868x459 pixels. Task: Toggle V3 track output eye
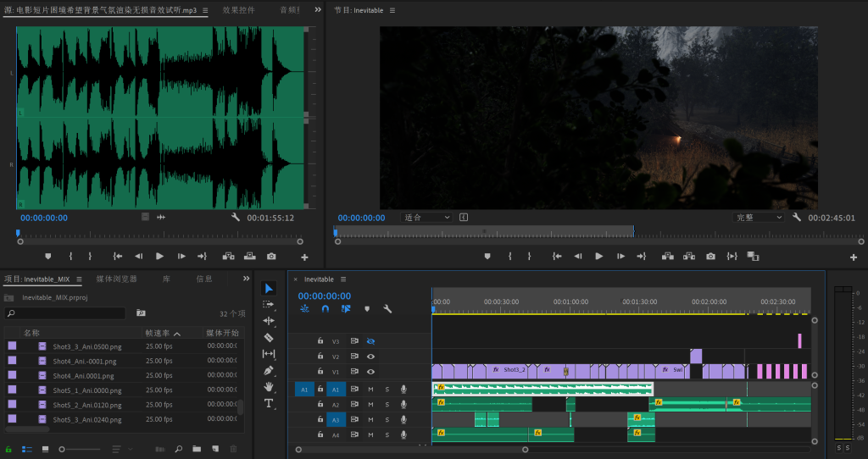click(x=370, y=341)
